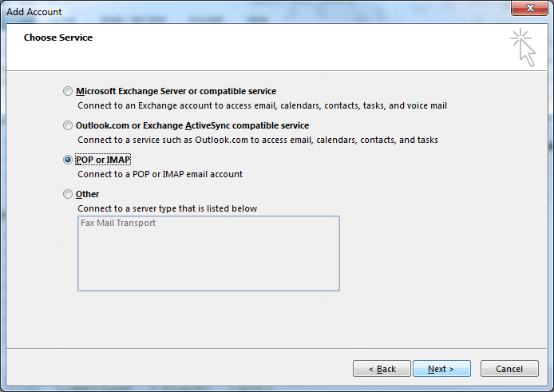Click the Other option label

click(x=87, y=194)
